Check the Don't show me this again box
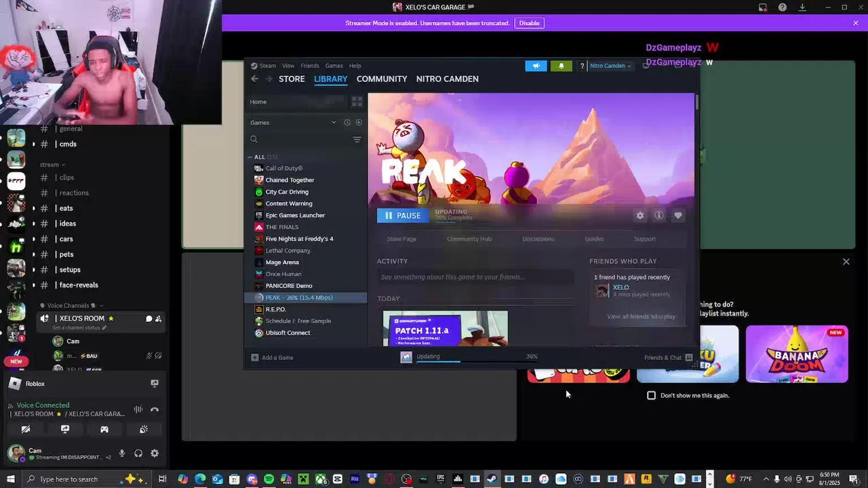 (652, 395)
